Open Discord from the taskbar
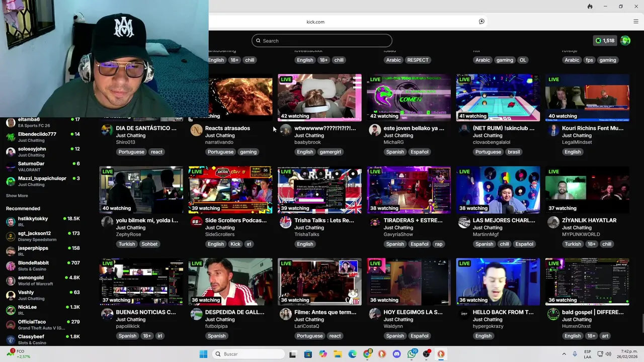Viewport: 644px width, 362px height. [397, 354]
